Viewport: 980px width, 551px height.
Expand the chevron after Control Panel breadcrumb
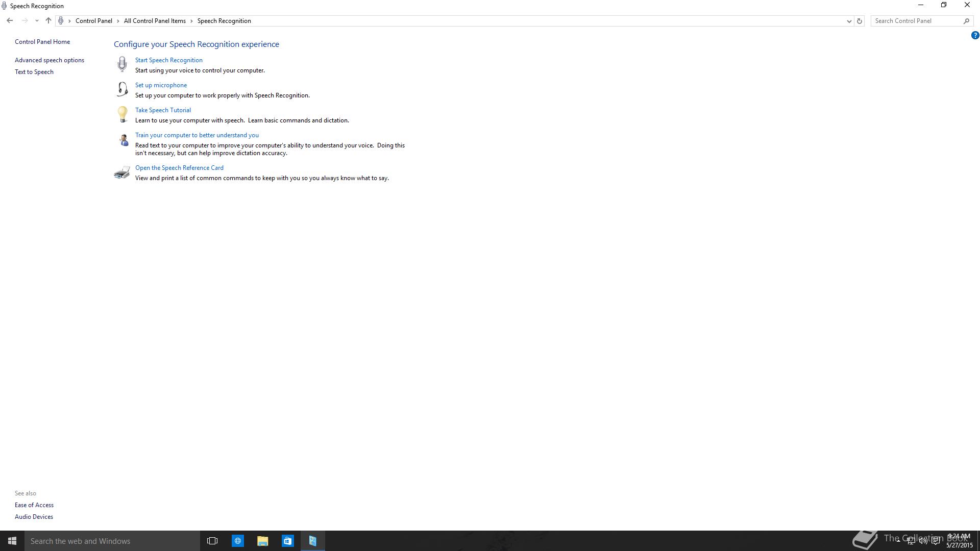point(118,21)
